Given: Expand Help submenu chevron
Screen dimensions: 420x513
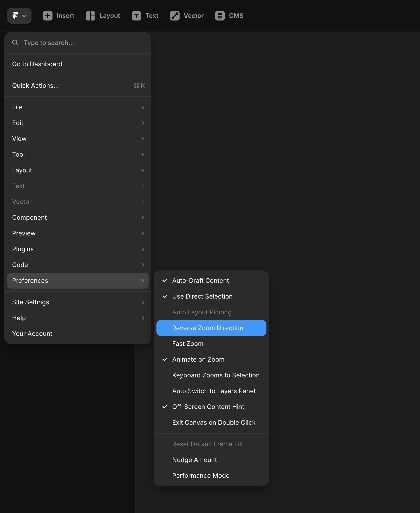Looking at the screenshot, I should click(143, 318).
